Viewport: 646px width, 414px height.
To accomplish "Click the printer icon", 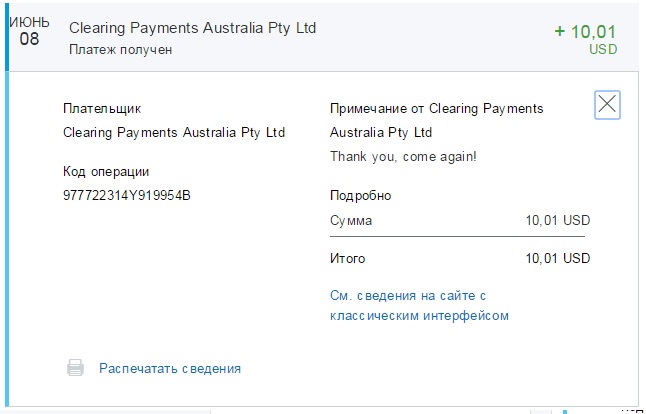I will [75, 368].
